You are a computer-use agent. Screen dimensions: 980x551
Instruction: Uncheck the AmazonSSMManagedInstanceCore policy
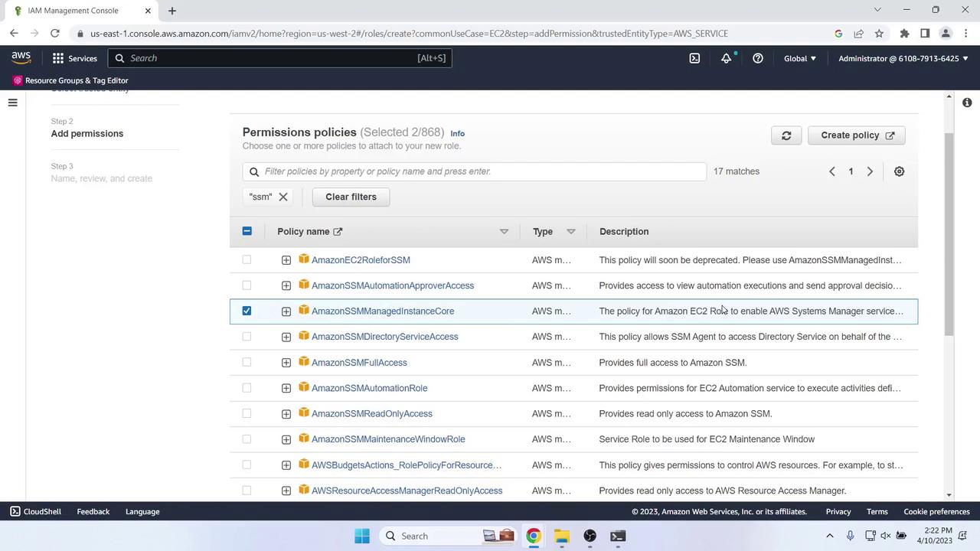click(x=247, y=311)
